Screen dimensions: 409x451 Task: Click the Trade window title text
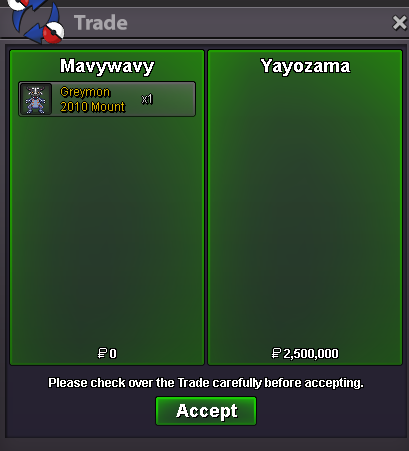[101, 23]
